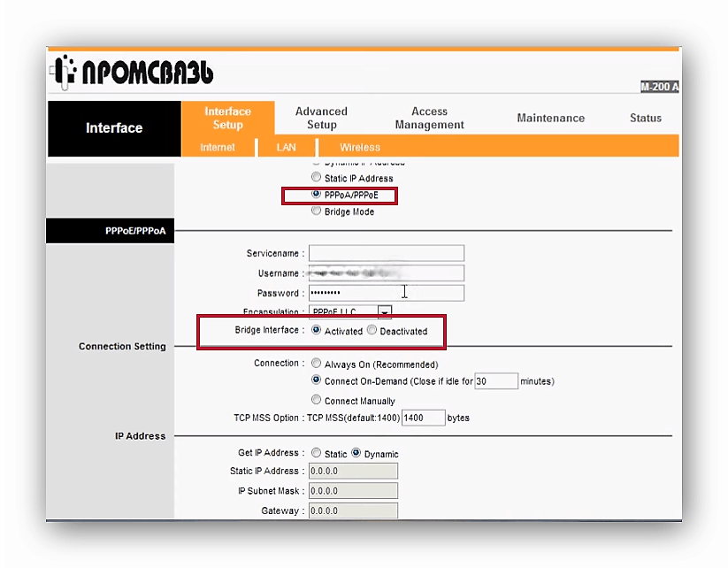Select Always On (Recommended) connection
This screenshot has width=728, height=568.
pos(316,363)
